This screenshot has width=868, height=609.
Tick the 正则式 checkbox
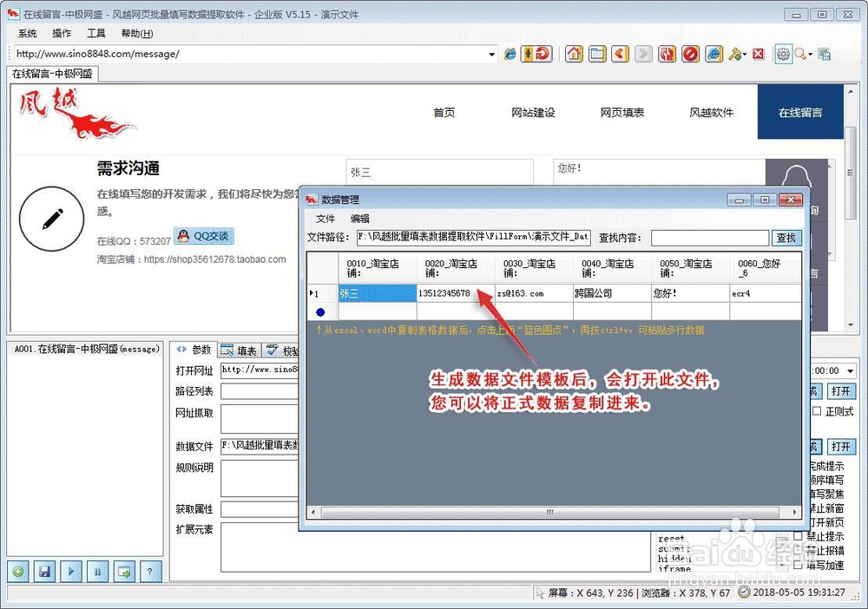coord(817,411)
